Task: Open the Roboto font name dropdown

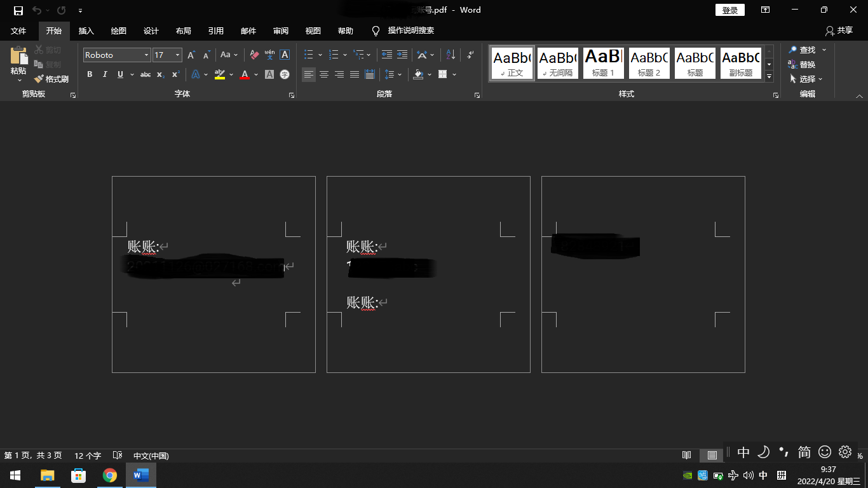Action: coord(146,55)
